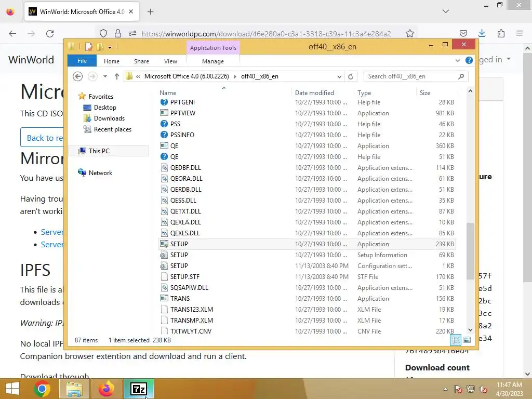The width and height of the screenshot is (532, 399).
Task: Open the Manage ribbon tab
Action: click(x=213, y=61)
